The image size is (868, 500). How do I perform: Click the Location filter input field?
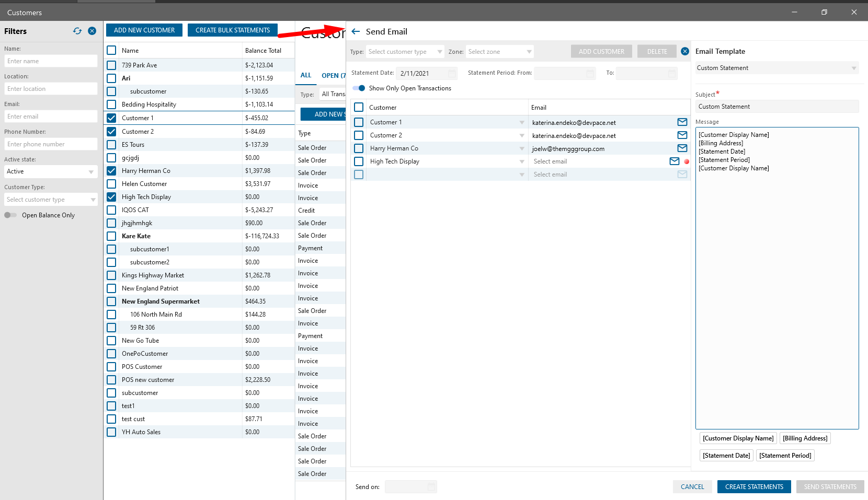pyautogui.click(x=51, y=89)
